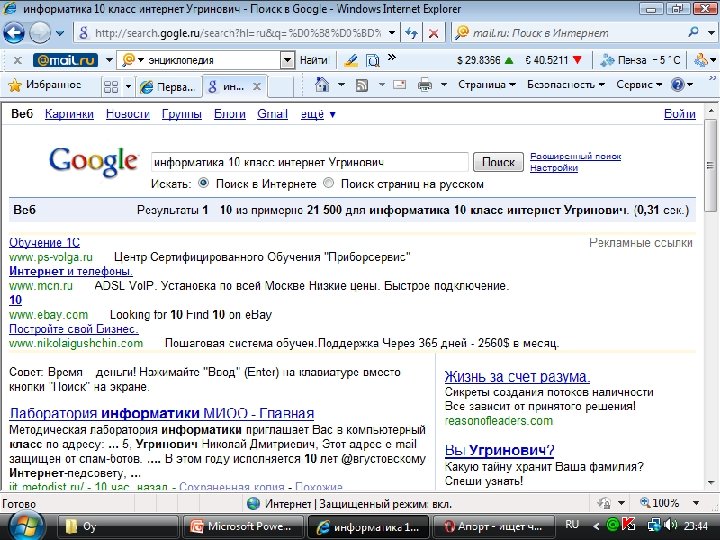
Task: Click the RSS feeds icon
Action: pyautogui.click(x=362, y=85)
